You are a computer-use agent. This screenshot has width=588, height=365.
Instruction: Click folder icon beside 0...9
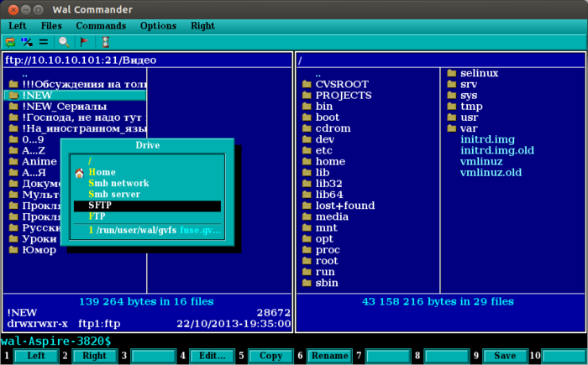(13, 139)
